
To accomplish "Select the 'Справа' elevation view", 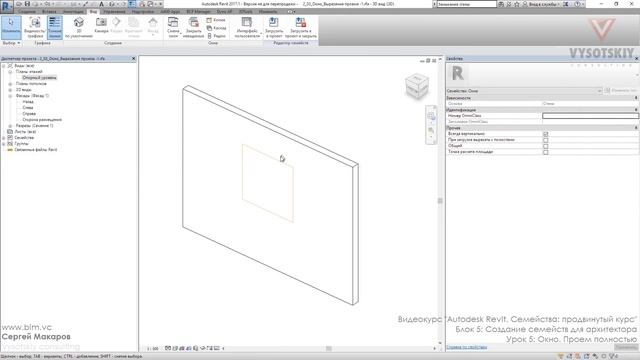I will pyautogui.click(x=29, y=114).
